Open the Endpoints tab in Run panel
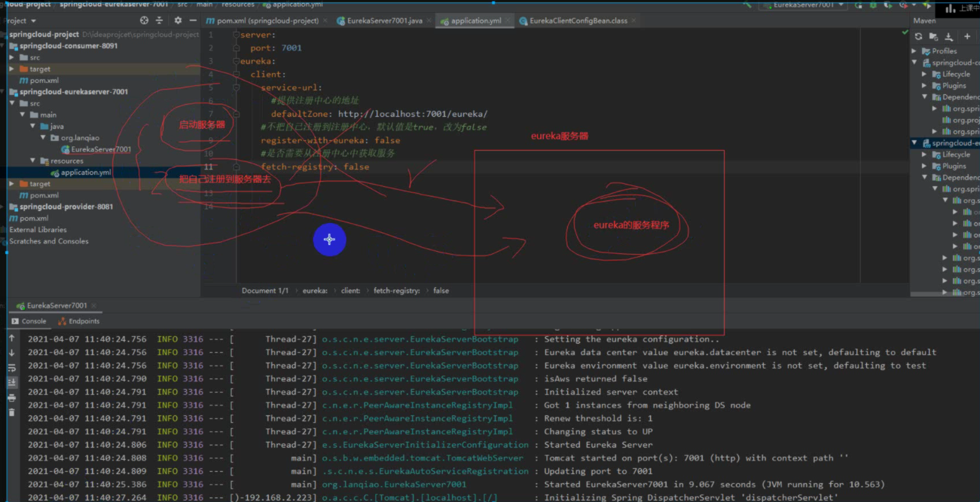The width and height of the screenshot is (980, 502). 79,321
